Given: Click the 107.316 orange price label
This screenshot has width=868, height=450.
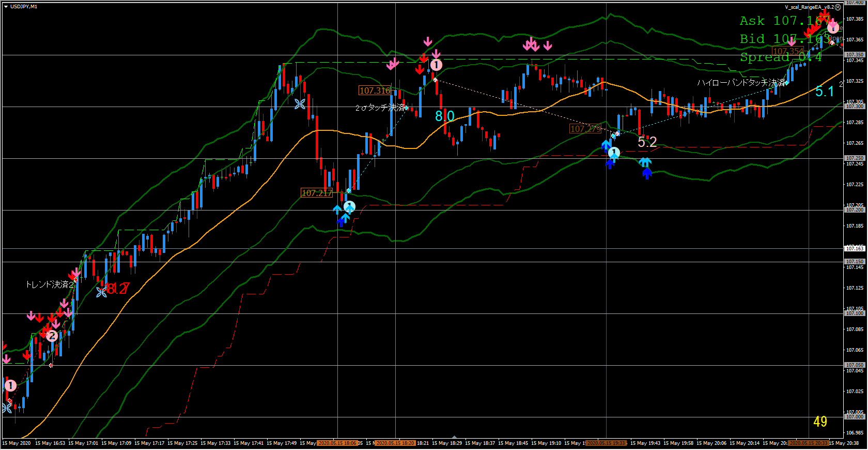Looking at the screenshot, I should pos(375,91).
